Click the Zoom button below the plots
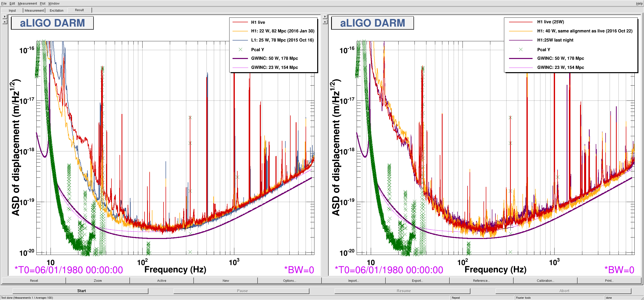This screenshot has height=300, width=644. pos(98,281)
